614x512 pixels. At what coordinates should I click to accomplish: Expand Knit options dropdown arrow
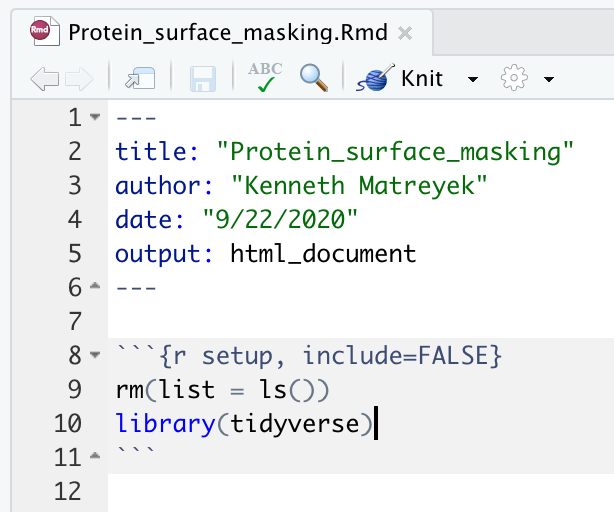473,79
